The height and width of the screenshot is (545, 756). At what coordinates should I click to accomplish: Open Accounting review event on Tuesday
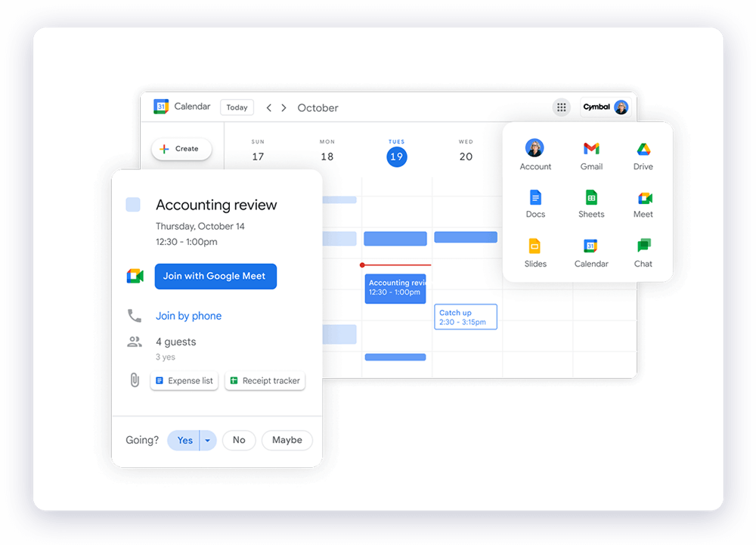pyautogui.click(x=395, y=288)
